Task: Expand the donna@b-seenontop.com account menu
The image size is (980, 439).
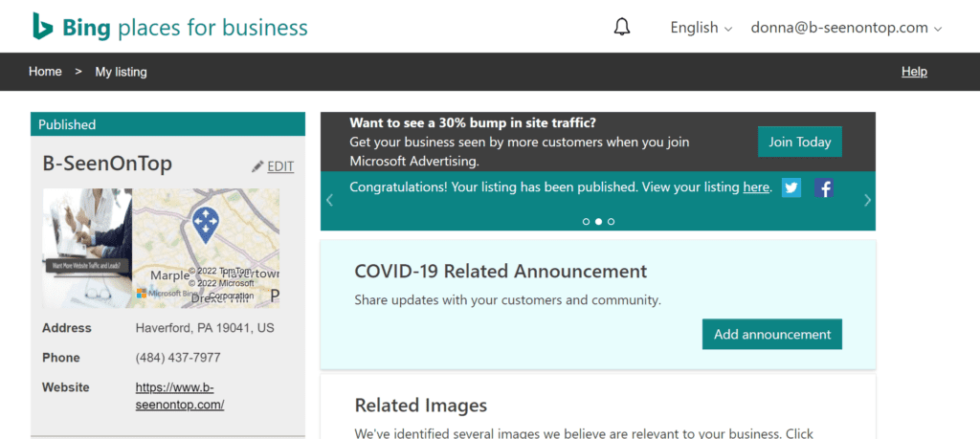Action: pos(846,28)
